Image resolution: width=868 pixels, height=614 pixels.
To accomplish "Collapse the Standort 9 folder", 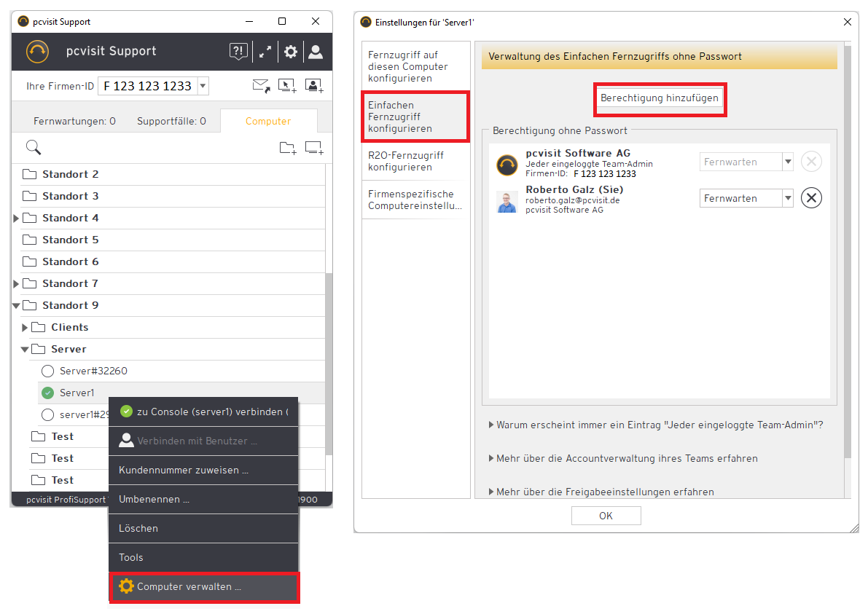I will tap(17, 306).
